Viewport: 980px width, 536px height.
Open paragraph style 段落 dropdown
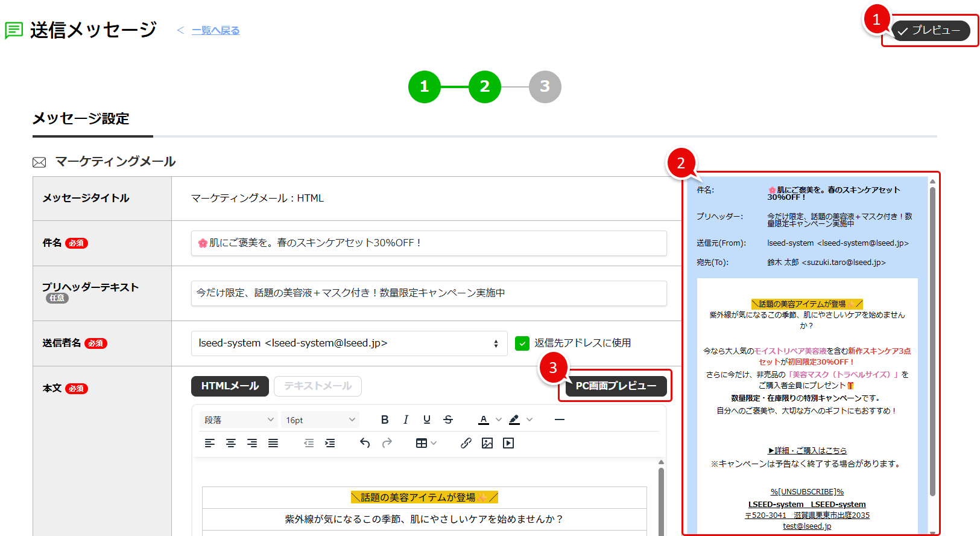click(x=239, y=420)
